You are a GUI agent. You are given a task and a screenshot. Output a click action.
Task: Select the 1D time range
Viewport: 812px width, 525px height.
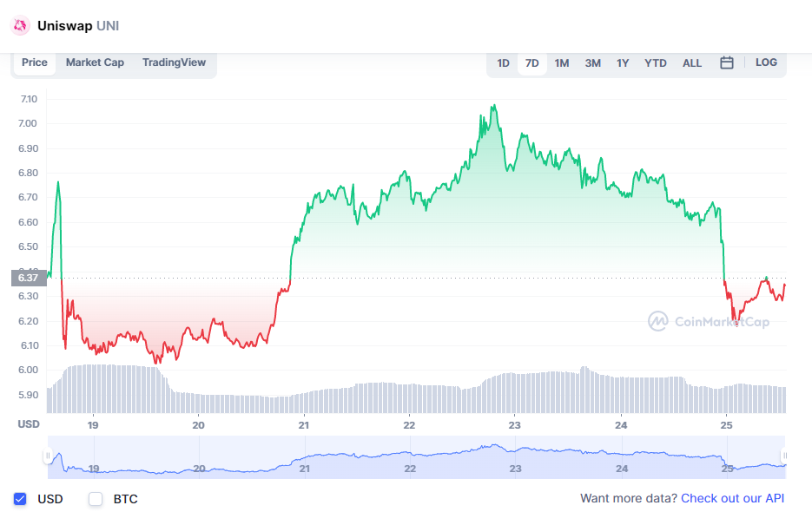coord(504,63)
